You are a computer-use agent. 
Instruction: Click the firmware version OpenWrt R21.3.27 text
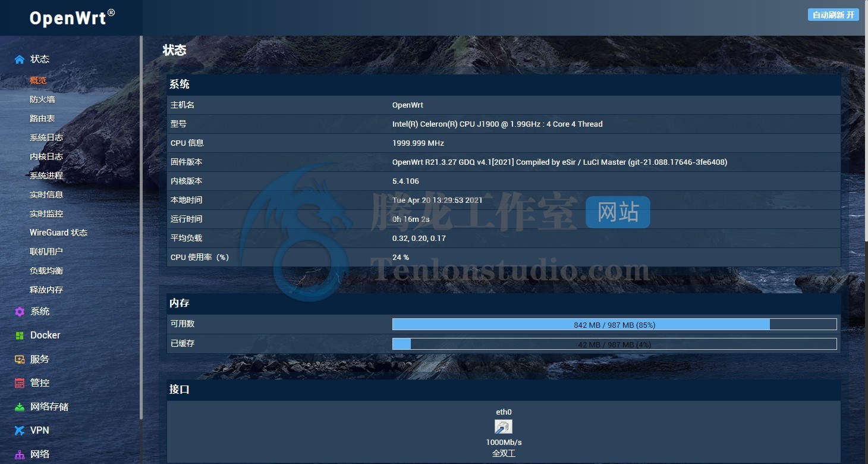coord(559,162)
